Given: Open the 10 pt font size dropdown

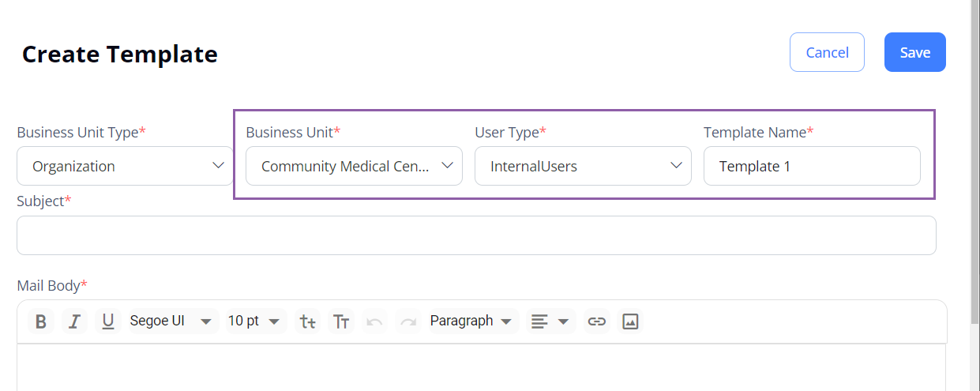Looking at the screenshot, I should pos(254,321).
